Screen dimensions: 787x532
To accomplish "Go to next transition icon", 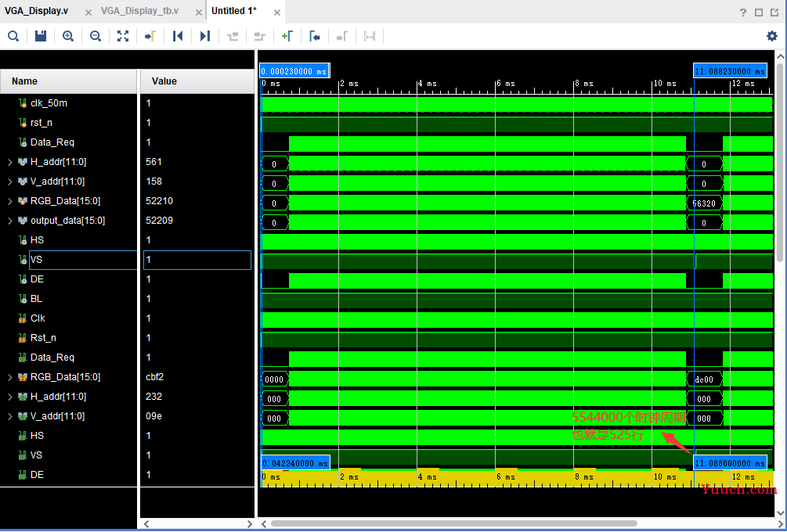I will tap(259, 36).
